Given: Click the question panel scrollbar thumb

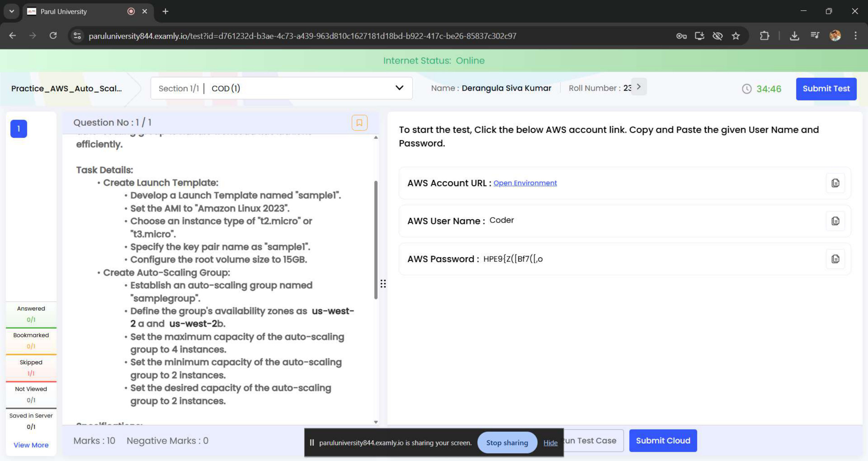Looking at the screenshot, I should coord(376,240).
